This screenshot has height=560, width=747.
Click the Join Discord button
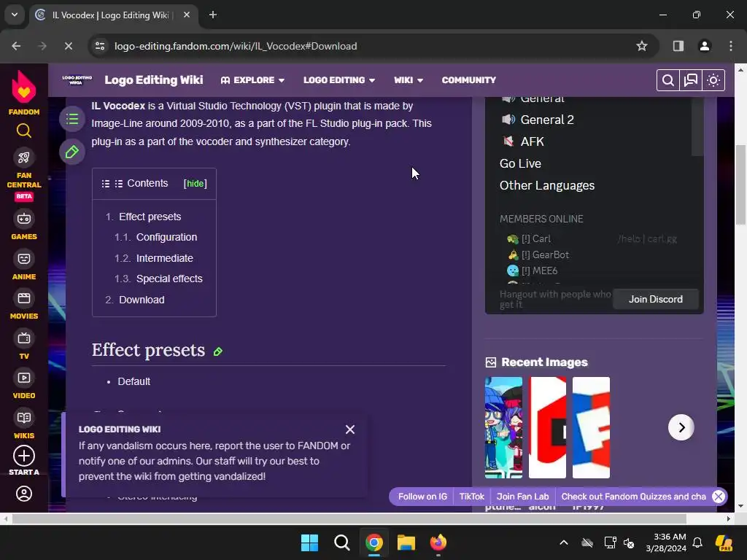pos(656,299)
